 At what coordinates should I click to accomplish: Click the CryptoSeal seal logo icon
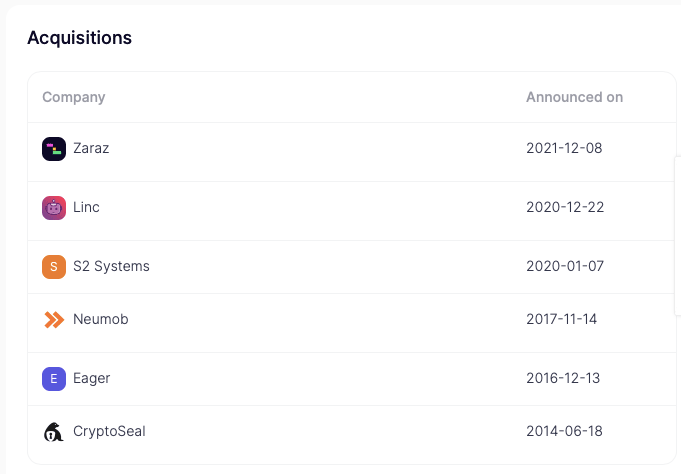point(54,432)
